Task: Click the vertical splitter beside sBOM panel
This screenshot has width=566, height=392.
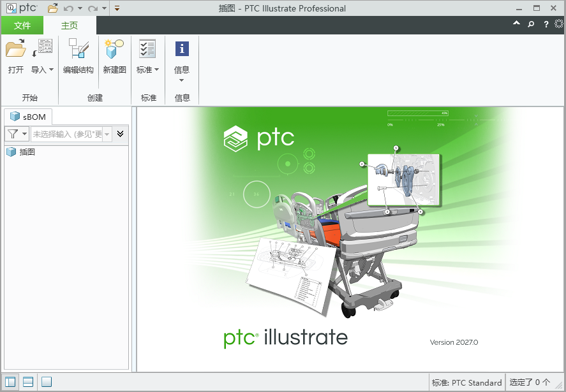Action: [134, 239]
